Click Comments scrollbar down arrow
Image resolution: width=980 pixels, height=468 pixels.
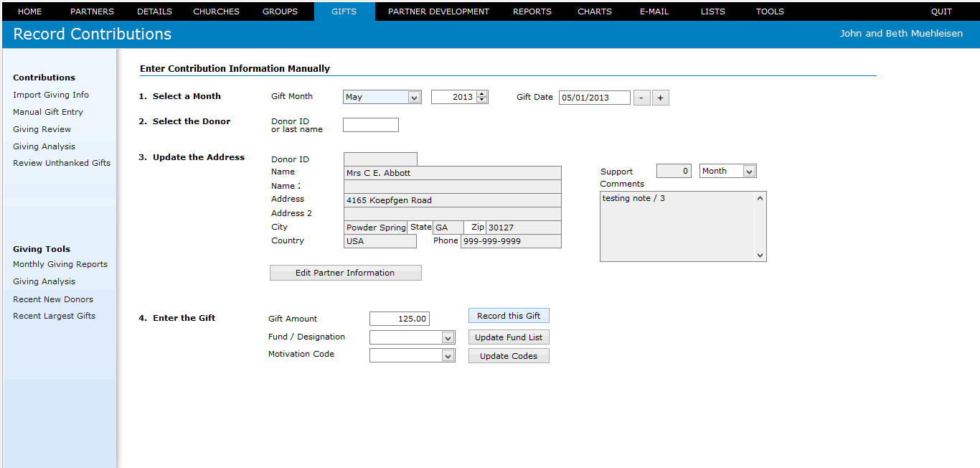(760, 255)
